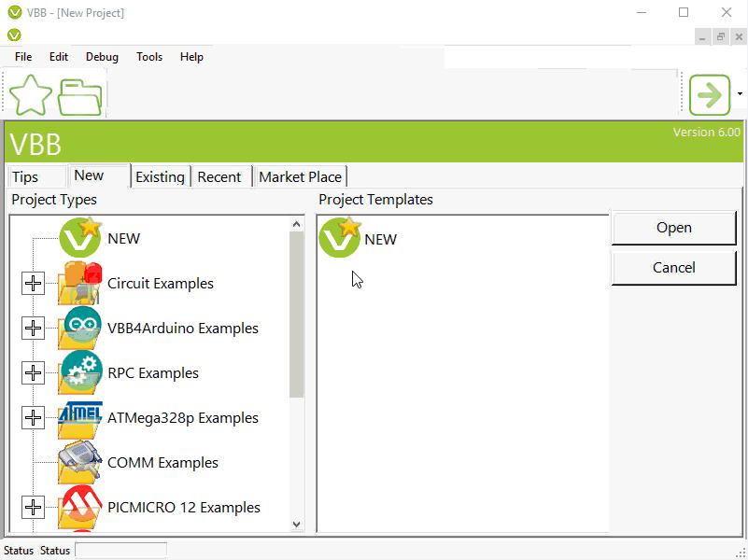Expand the PICMICRO 12 Examples node
The width and height of the screenshot is (748, 560).
[33, 507]
